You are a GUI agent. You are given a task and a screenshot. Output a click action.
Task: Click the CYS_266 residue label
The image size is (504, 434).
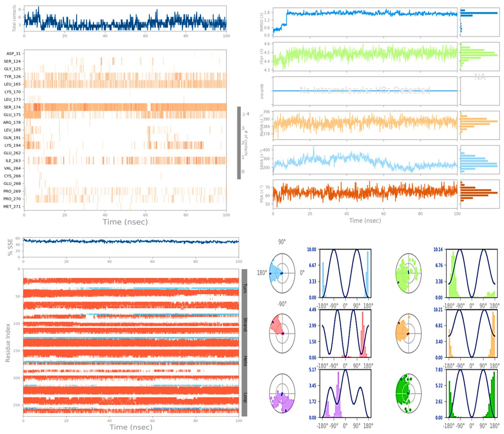(x=12, y=176)
